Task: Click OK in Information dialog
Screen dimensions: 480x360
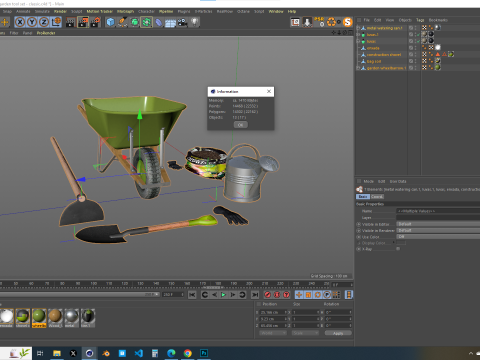Action: (x=240, y=125)
